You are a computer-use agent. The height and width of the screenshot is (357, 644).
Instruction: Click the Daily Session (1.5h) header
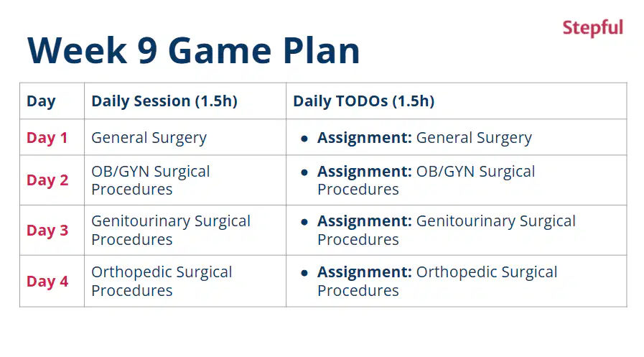click(x=164, y=101)
